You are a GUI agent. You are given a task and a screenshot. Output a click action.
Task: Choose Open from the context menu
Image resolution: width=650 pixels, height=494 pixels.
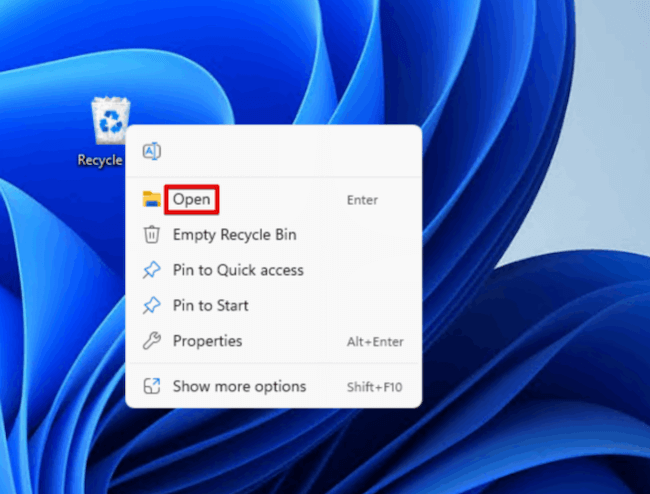pos(191,199)
